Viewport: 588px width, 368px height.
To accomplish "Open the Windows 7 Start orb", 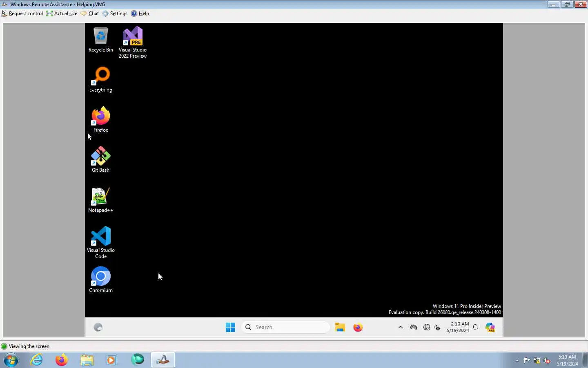I will pos(11,360).
